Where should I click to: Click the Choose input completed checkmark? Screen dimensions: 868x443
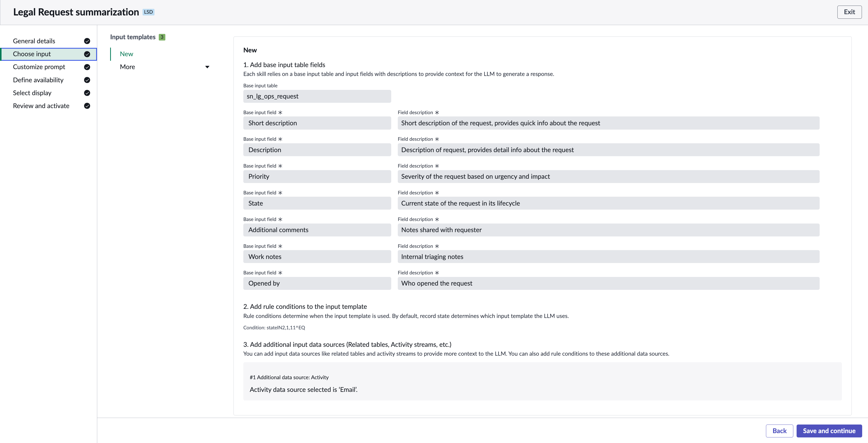point(87,54)
